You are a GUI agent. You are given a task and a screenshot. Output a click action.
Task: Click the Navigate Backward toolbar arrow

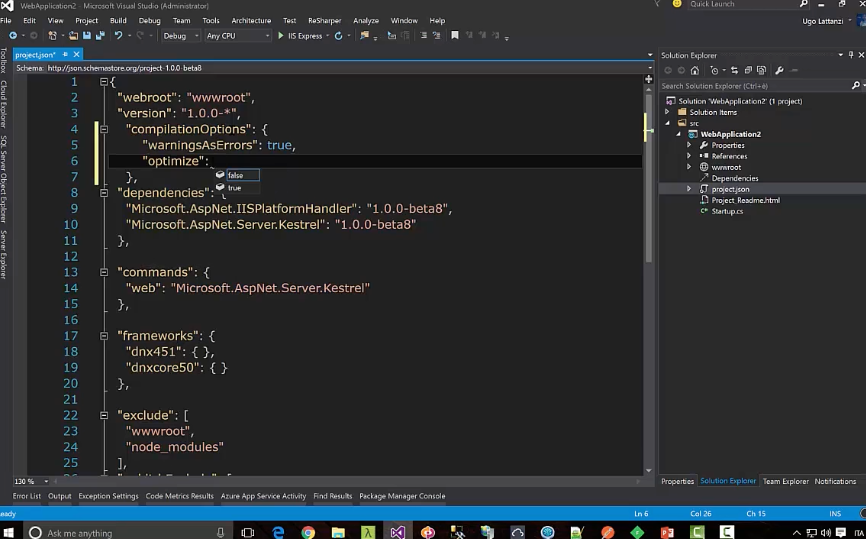click(13, 36)
